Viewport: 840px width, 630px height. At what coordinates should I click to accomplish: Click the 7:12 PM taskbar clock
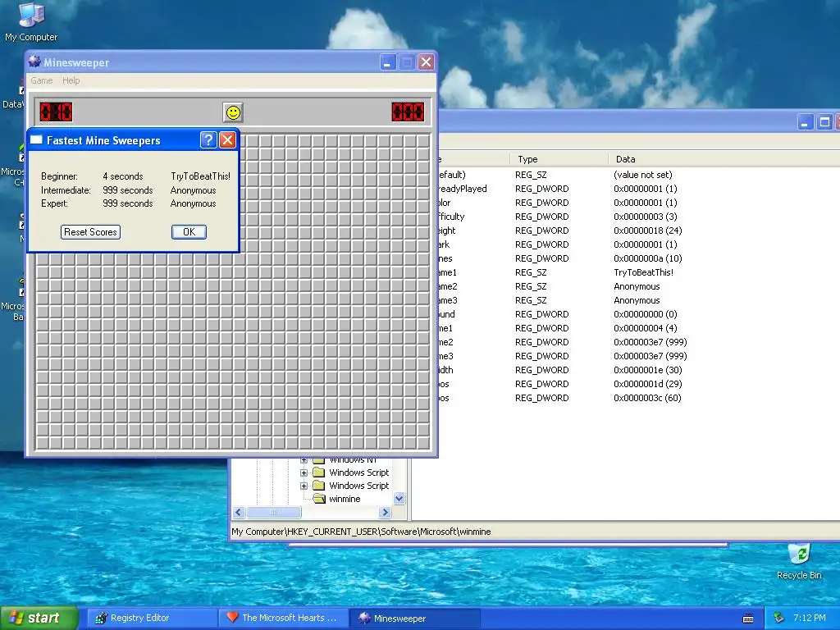click(810, 618)
